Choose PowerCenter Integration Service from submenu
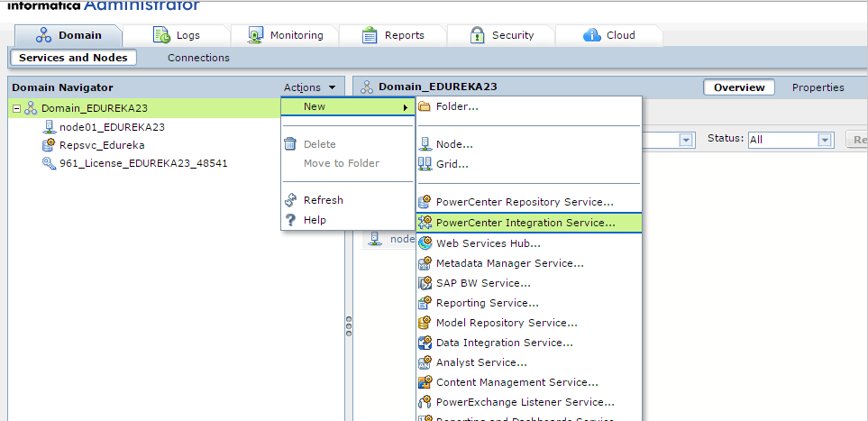 pyautogui.click(x=529, y=223)
